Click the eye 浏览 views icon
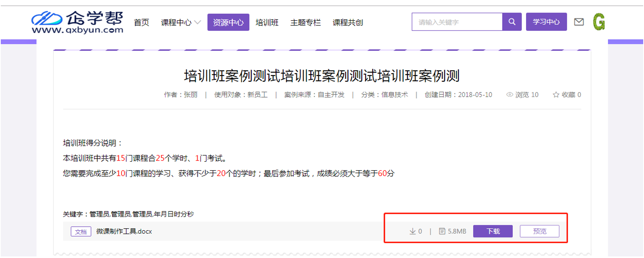Viewport: 644px width, 258px height. [510, 95]
